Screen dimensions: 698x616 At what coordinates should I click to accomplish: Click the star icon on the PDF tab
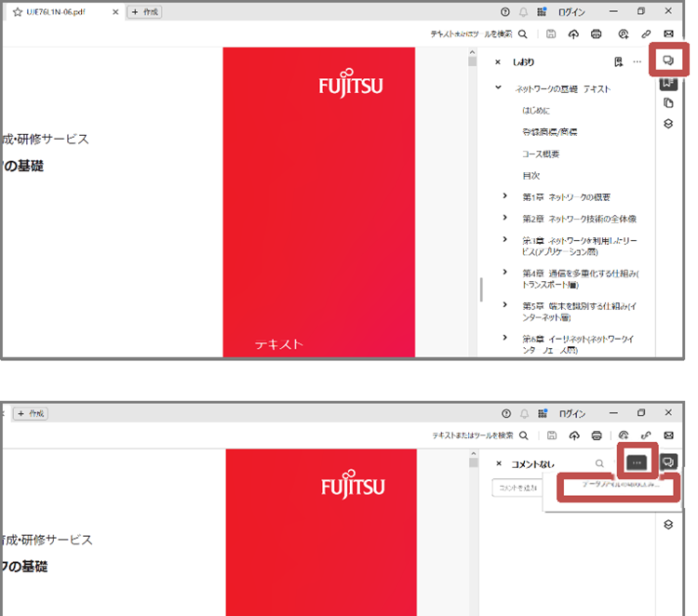tap(18, 12)
